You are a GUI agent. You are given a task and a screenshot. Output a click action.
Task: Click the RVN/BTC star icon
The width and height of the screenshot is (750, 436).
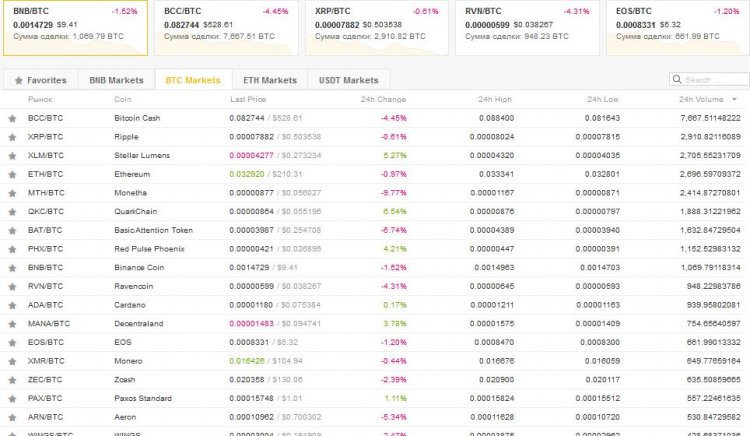tap(12, 286)
